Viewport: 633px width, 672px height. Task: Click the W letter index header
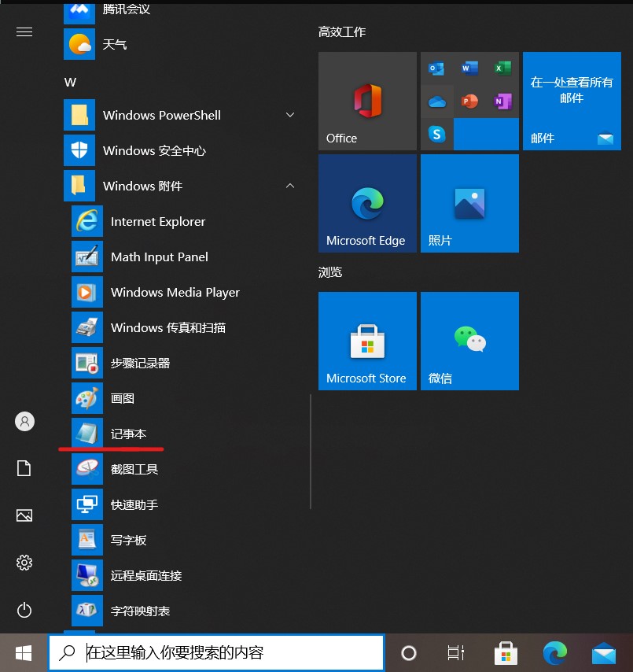tap(70, 83)
